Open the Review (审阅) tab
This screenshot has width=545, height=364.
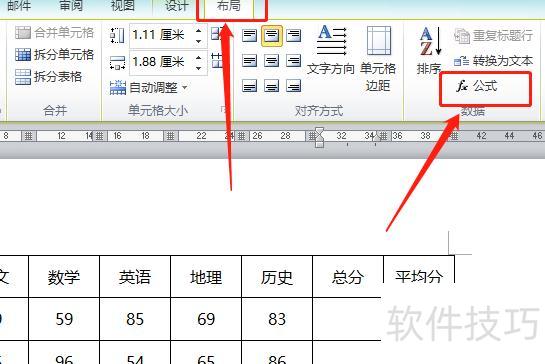tap(71, 6)
